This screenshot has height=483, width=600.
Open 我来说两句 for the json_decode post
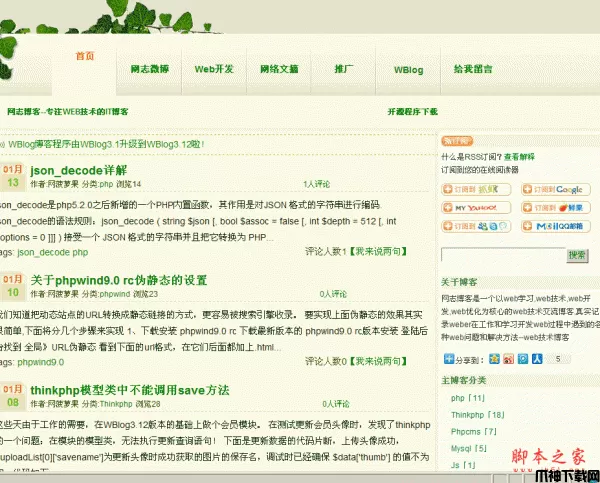tap(378, 251)
